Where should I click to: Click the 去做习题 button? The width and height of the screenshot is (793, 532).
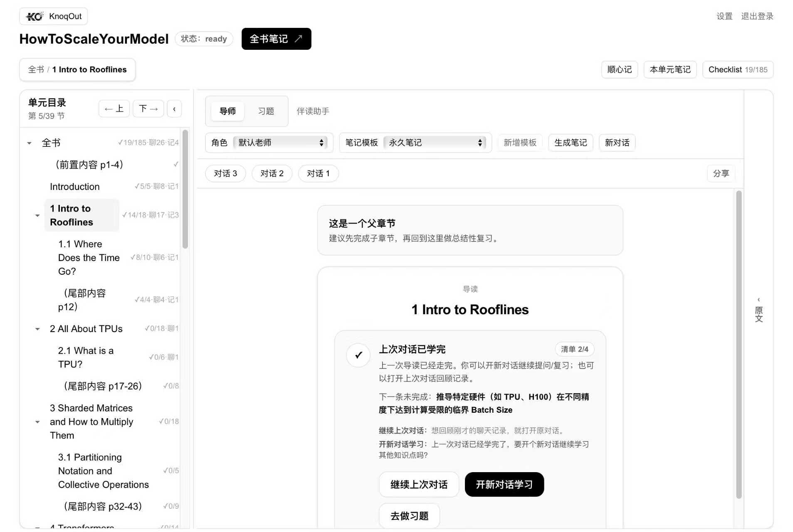point(409,515)
